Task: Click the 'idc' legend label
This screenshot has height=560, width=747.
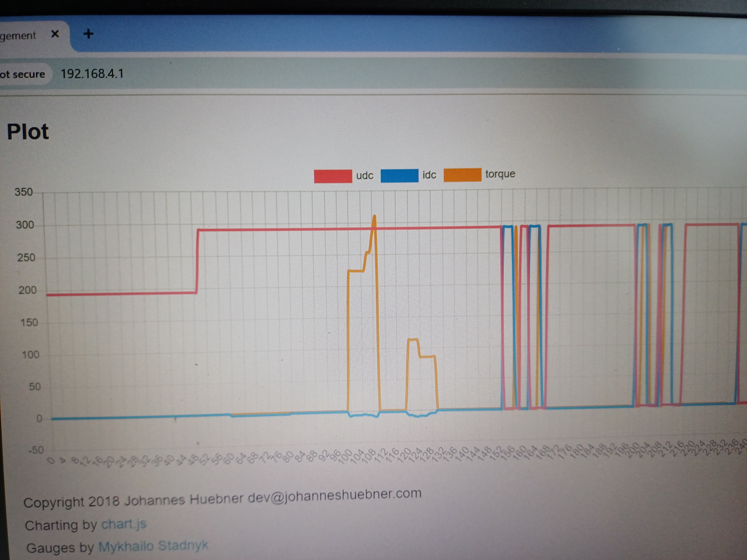Action: (x=429, y=175)
